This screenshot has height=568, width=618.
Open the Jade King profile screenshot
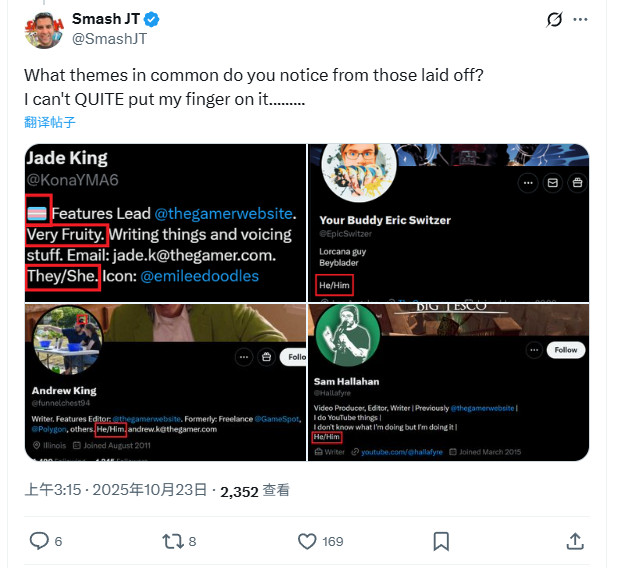(x=165, y=223)
